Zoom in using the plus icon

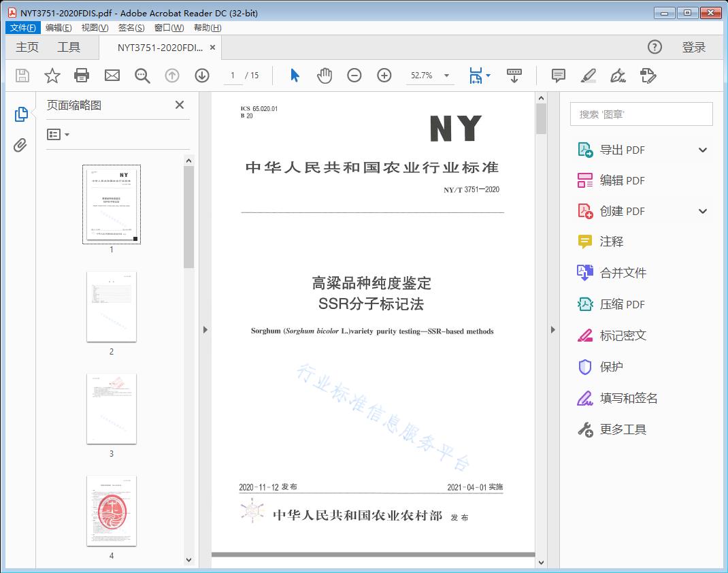[x=384, y=76]
